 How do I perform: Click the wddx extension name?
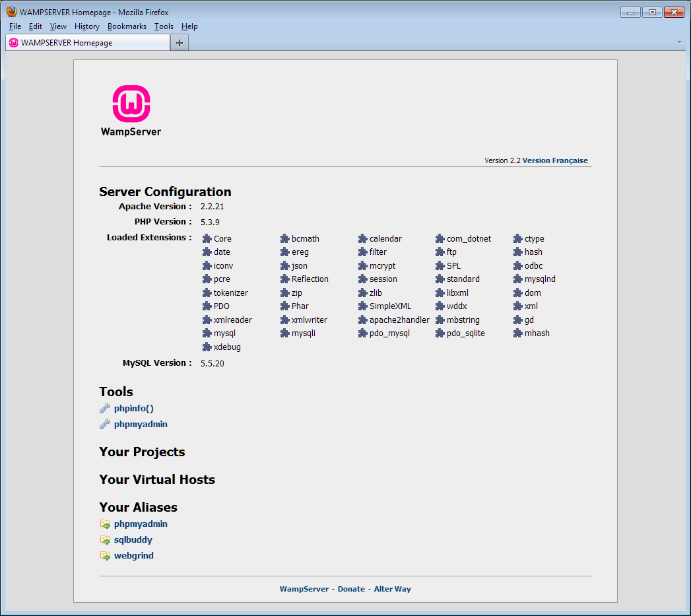(457, 306)
